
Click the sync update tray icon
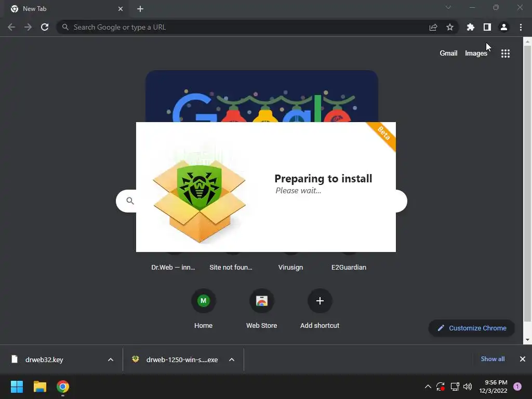441,387
